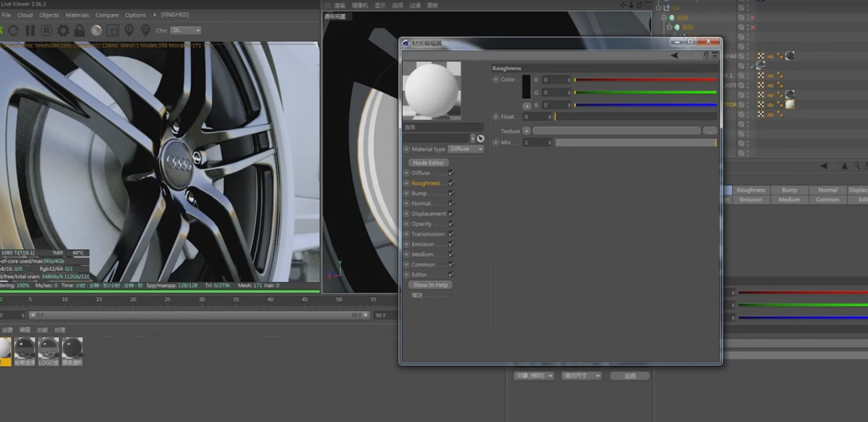The image size is (868, 422).
Task: Toggle the Normal channel checkbox
Action: coord(451,203)
